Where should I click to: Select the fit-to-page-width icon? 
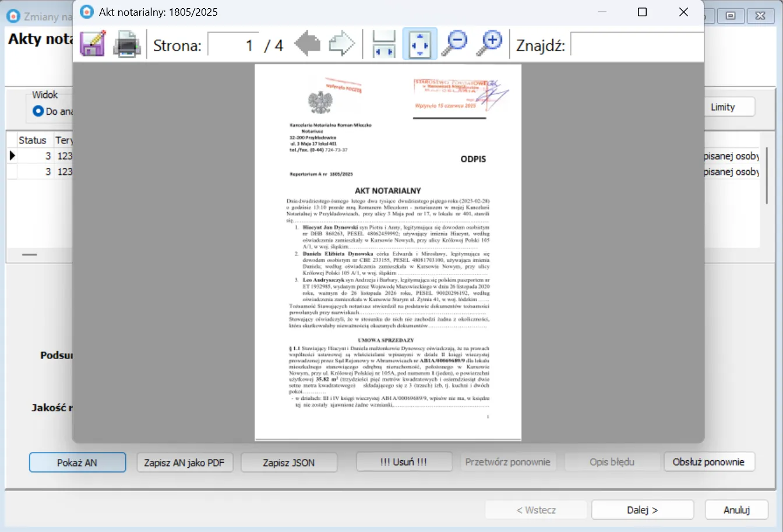(x=383, y=43)
